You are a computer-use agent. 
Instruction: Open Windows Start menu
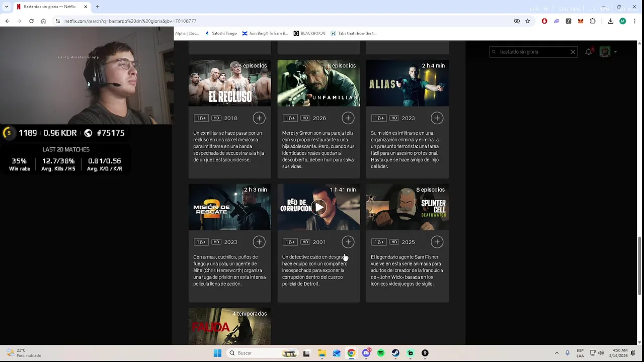point(217,353)
